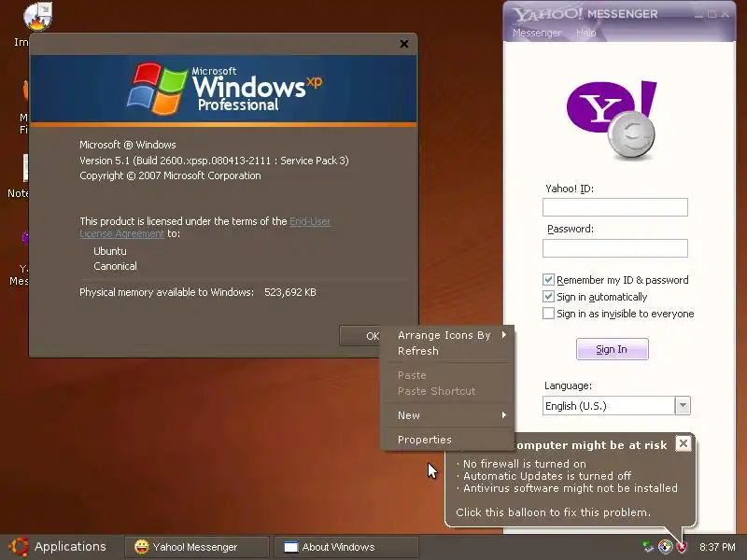Check the clock showing 8:37 PM

[x=717, y=547]
